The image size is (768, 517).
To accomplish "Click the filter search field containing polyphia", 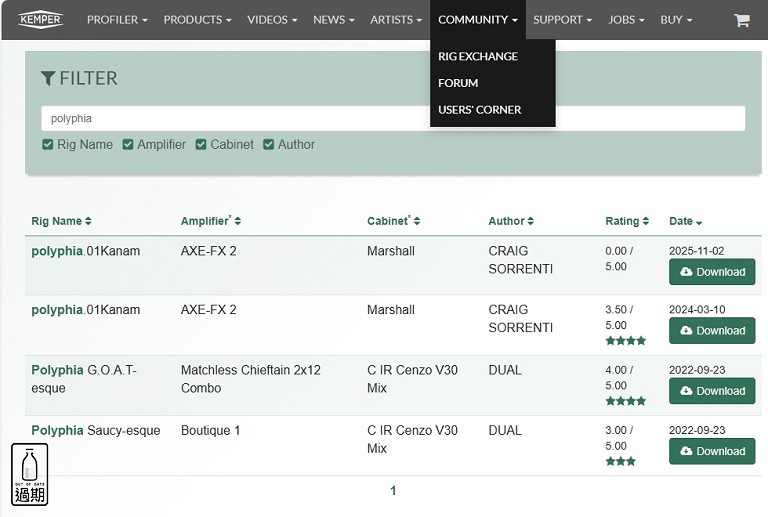I will point(393,118).
